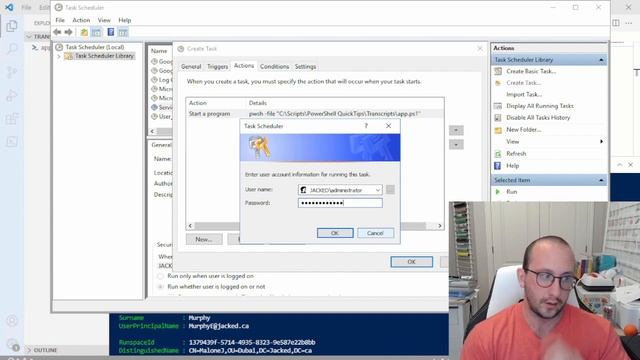Image resolution: width=640 pixels, height=360 pixels.
Task: Click the Create Basic Task icon in Actions pane
Action: [498, 71]
